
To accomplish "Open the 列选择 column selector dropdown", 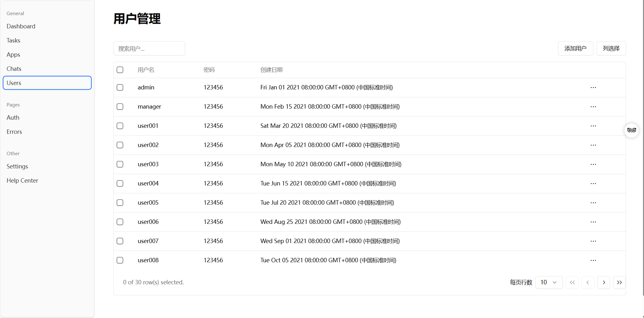I will tap(611, 48).
